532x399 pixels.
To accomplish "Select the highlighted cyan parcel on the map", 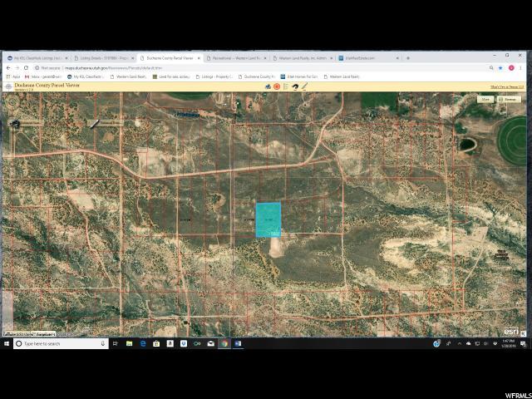I will 268,219.
